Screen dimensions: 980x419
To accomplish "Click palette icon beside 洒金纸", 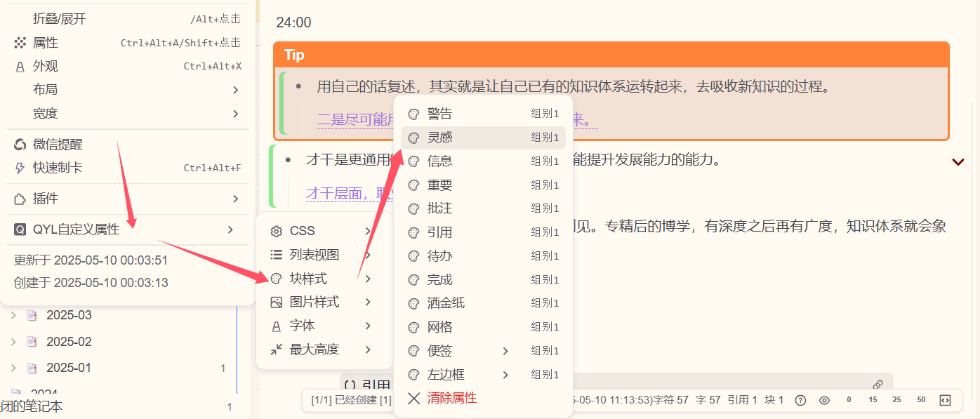I will click(414, 303).
